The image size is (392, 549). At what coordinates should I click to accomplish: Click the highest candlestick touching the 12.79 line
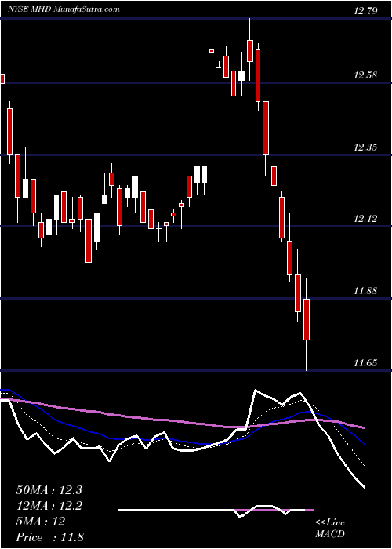click(x=250, y=51)
